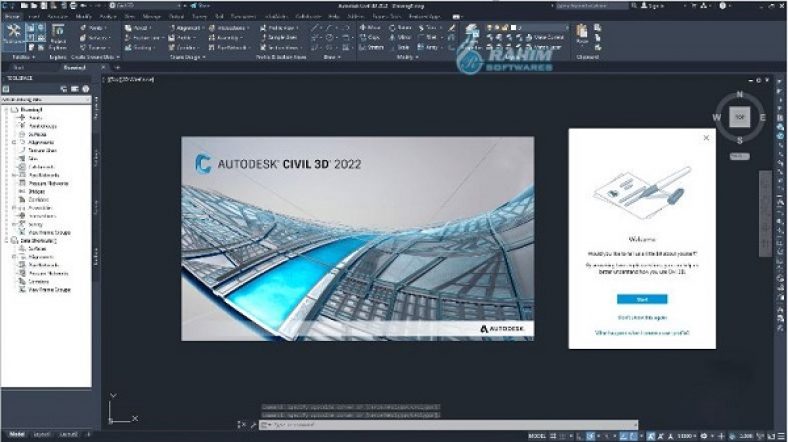
Task: Click Don't show this again link
Action: tap(642, 317)
